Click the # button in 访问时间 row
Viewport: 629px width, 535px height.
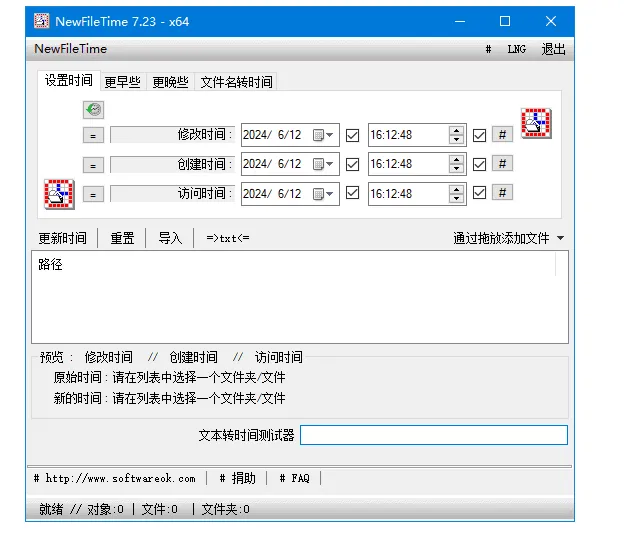tap(502, 193)
